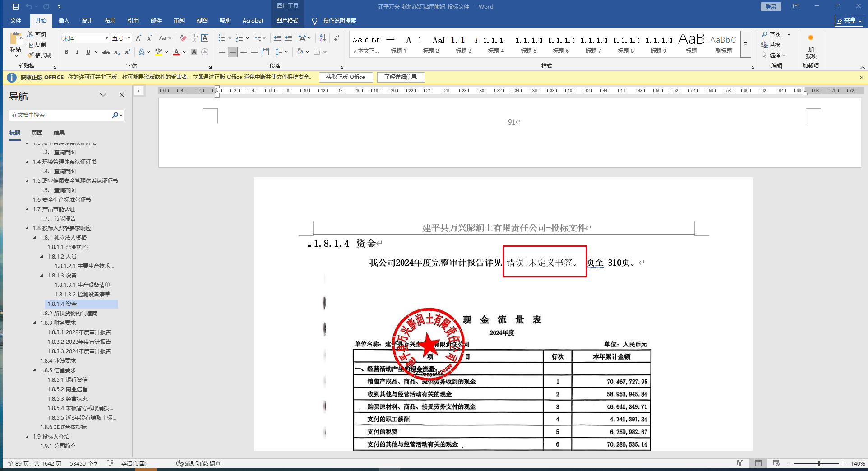The width and height of the screenshot is (868, 471).
Task: Click the lightbulb Tell Me search icon
Action: coord(314,21)
